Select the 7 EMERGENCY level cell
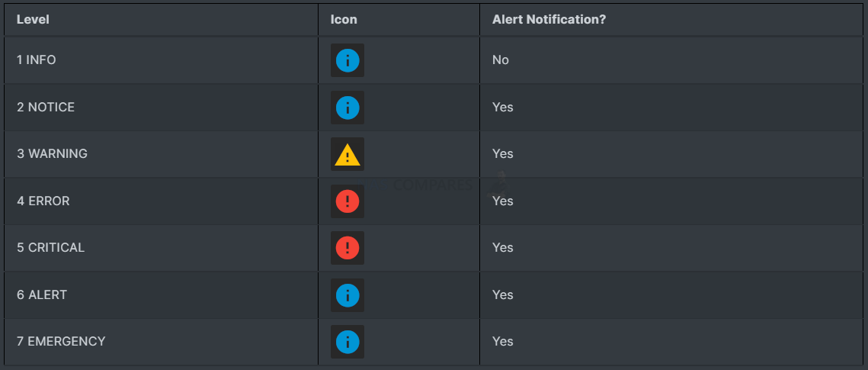Image resolution: width=868 pixels, height=370 pixels. 161,341
